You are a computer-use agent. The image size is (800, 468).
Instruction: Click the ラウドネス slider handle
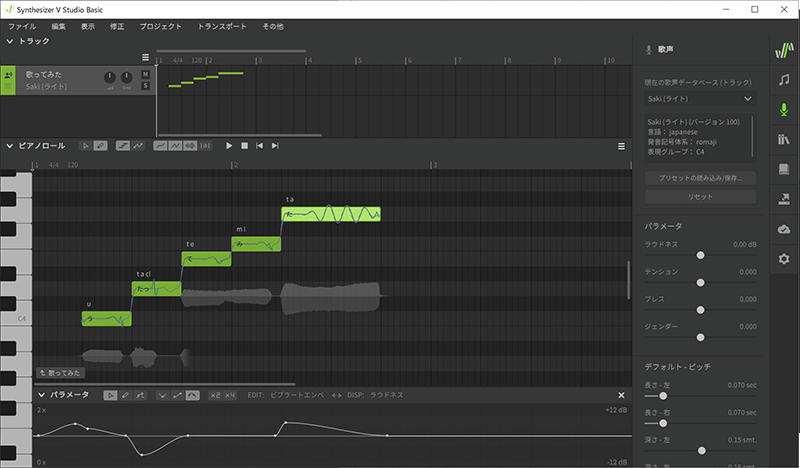(x=701, y=255)
